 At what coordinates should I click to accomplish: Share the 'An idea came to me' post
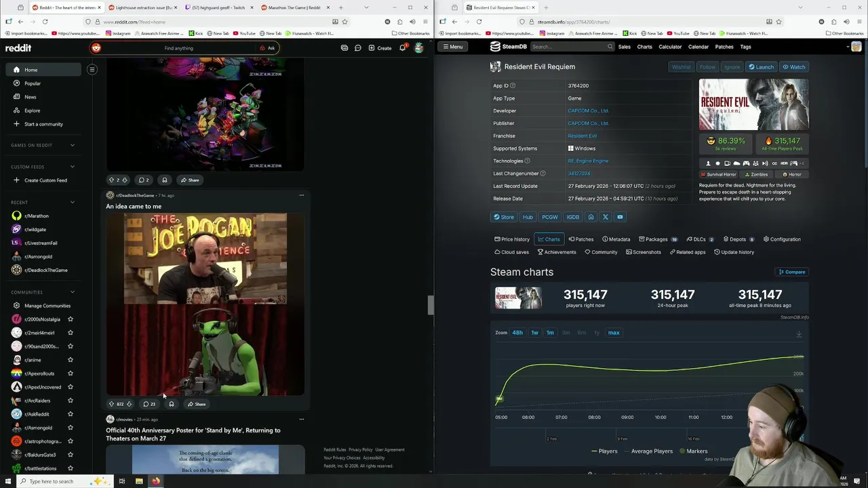(x=197, y=404)
